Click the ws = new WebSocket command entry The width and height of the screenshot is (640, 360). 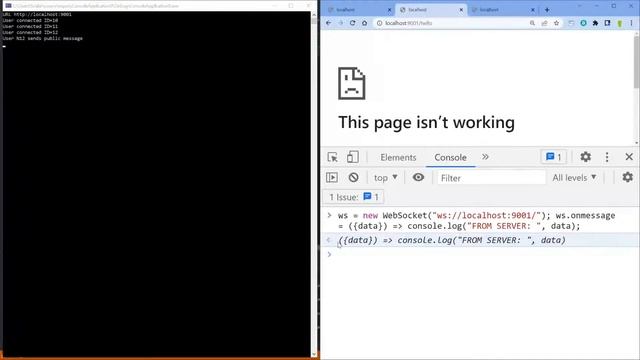click(x=476, y=221)
